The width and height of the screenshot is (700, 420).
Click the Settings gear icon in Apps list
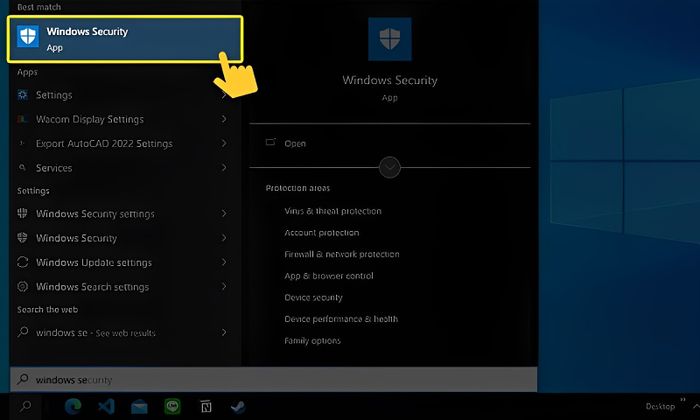(x=22, y=95)
